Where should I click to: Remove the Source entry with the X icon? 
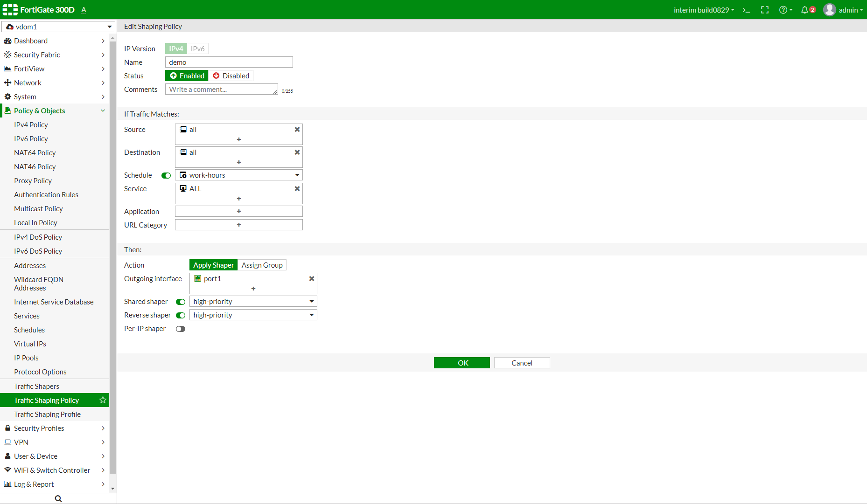297,129
